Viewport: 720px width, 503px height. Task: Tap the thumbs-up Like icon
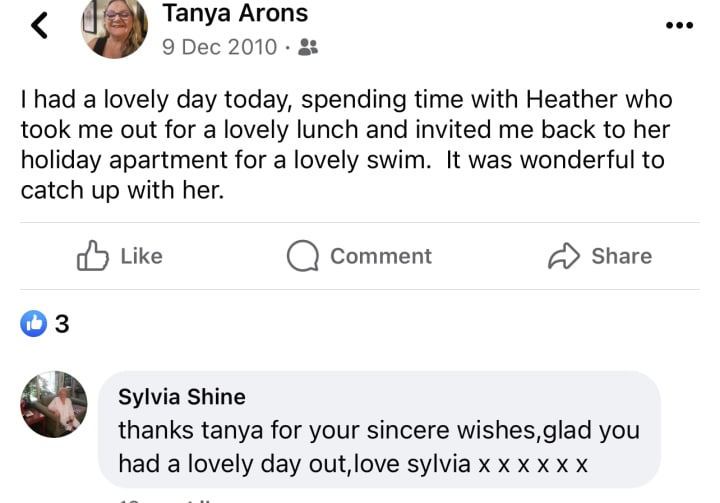coord(92,255)
